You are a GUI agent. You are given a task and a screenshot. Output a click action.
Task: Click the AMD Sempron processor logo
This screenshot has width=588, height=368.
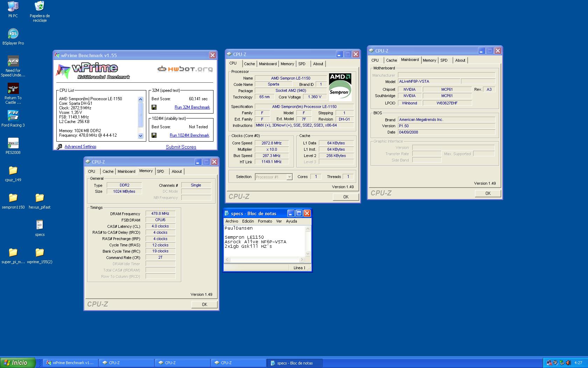tap(340, 87)
